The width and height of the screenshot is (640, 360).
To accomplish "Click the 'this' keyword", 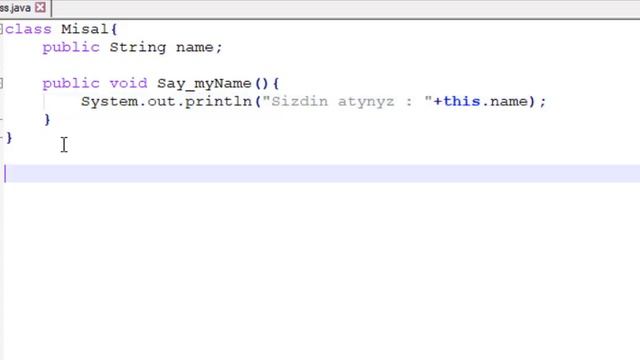I will click(x=462, y=101).
